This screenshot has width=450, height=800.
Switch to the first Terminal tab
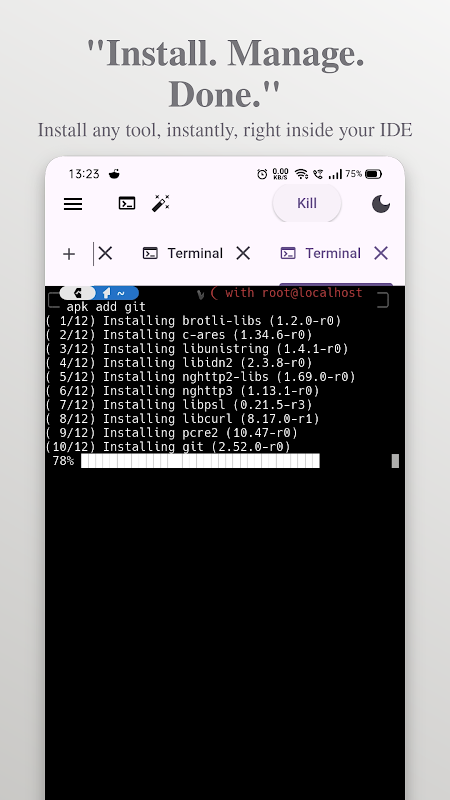[183, 253]
